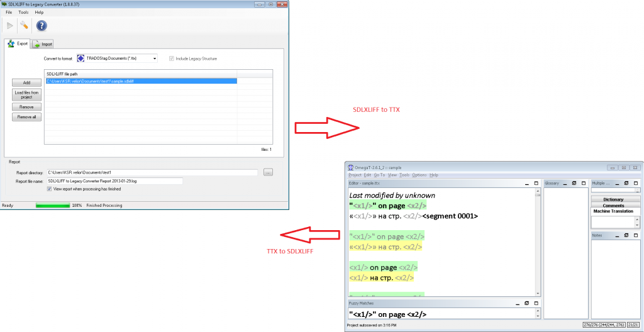Open the View menu in OmegaT
This screenshot has width=644, height=332.
(x=392, y=175)
